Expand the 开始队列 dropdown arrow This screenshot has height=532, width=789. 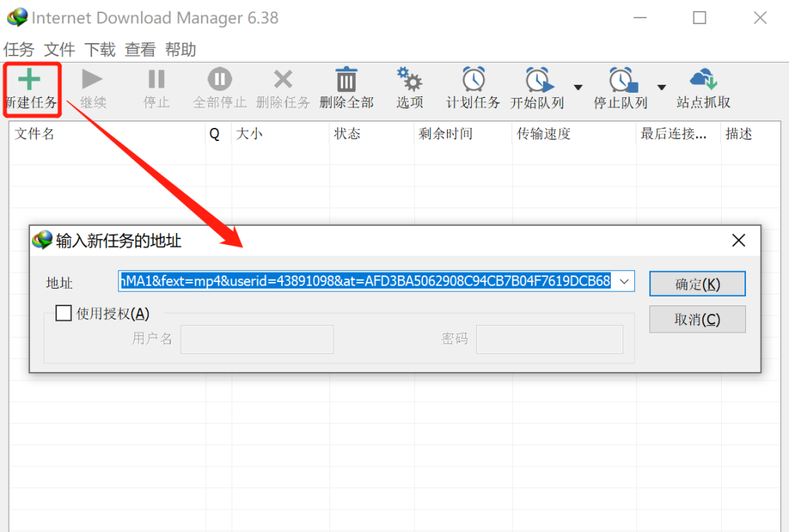click(578, 88)
